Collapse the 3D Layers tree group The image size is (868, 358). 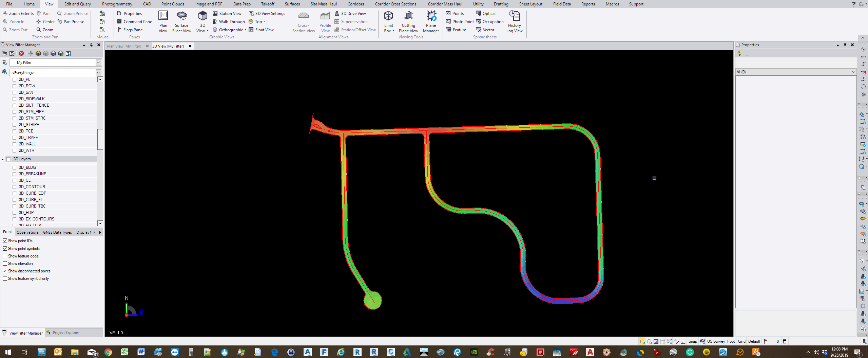tap(3, 159)
